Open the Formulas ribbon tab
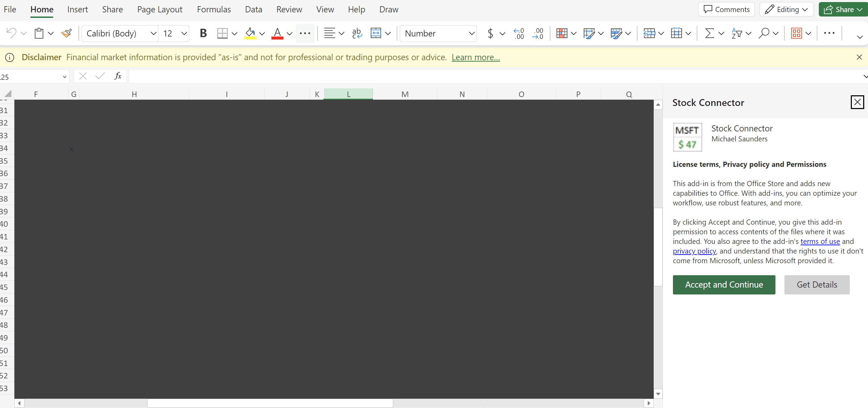 (214, 9)
